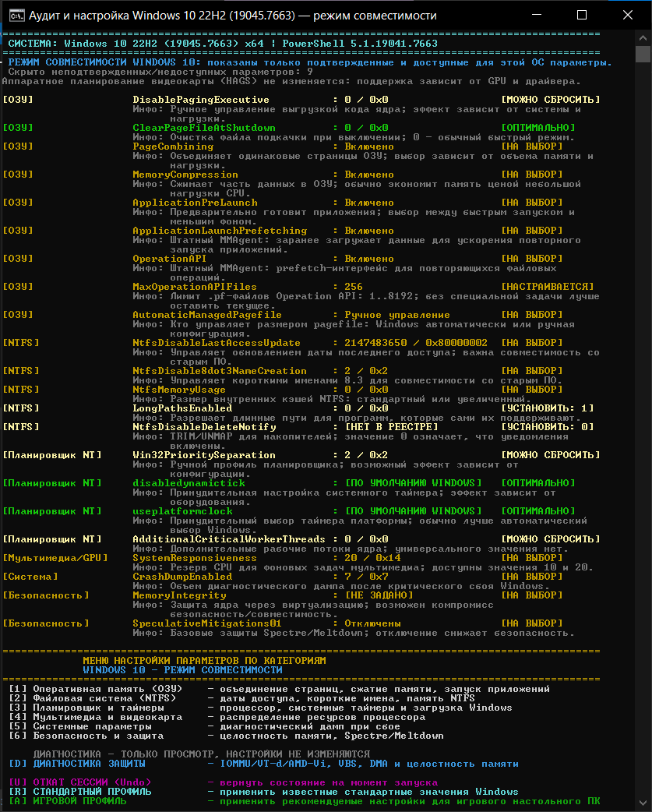652x812 pixels.
Task: Click the [Система] category tag
Action: tap(30, 577)
